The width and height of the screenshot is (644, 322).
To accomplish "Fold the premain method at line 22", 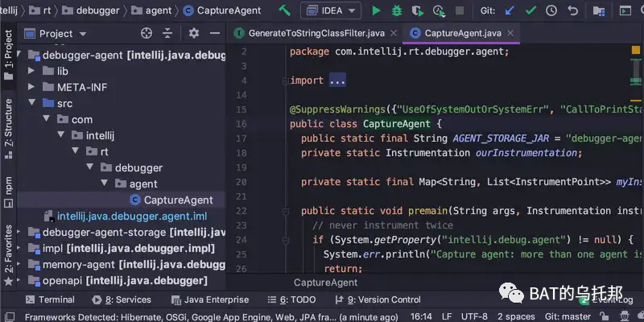I will [286, 211].
